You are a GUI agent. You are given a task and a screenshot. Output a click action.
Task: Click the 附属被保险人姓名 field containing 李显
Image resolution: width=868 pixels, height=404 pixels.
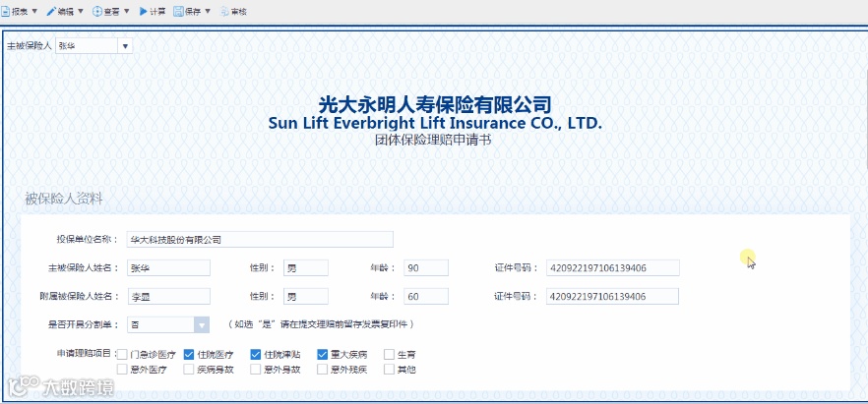pyautogui.click(x=168, y=296)
